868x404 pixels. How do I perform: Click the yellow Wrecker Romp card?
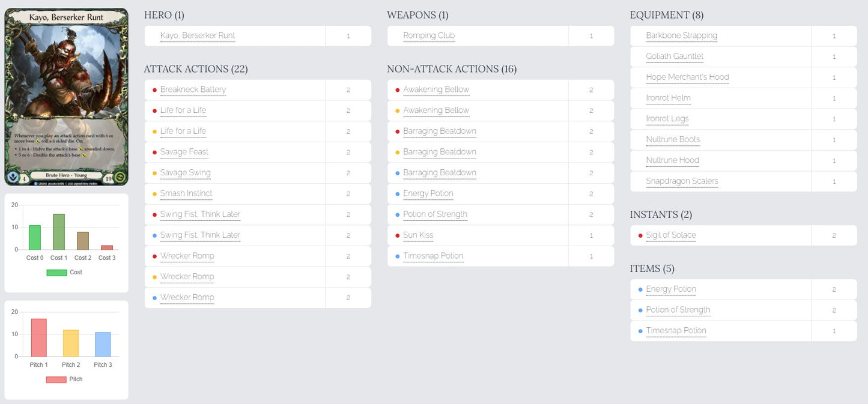click(187, 277)
